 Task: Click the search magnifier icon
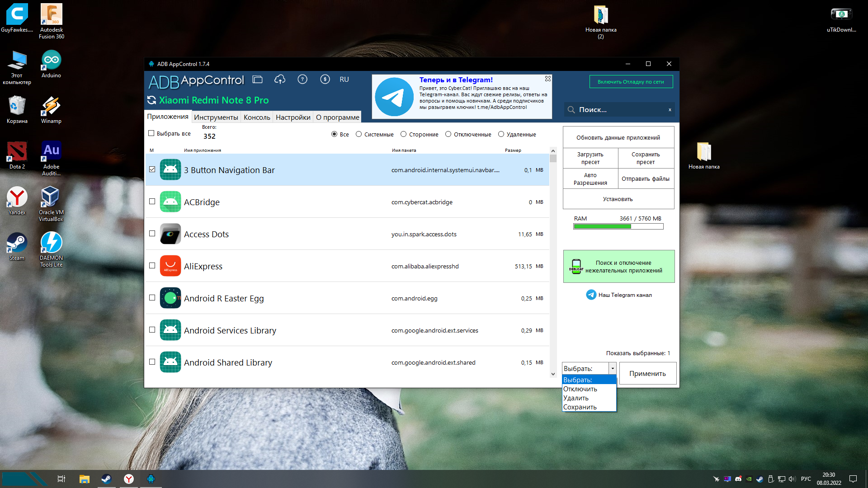[571, 110]
